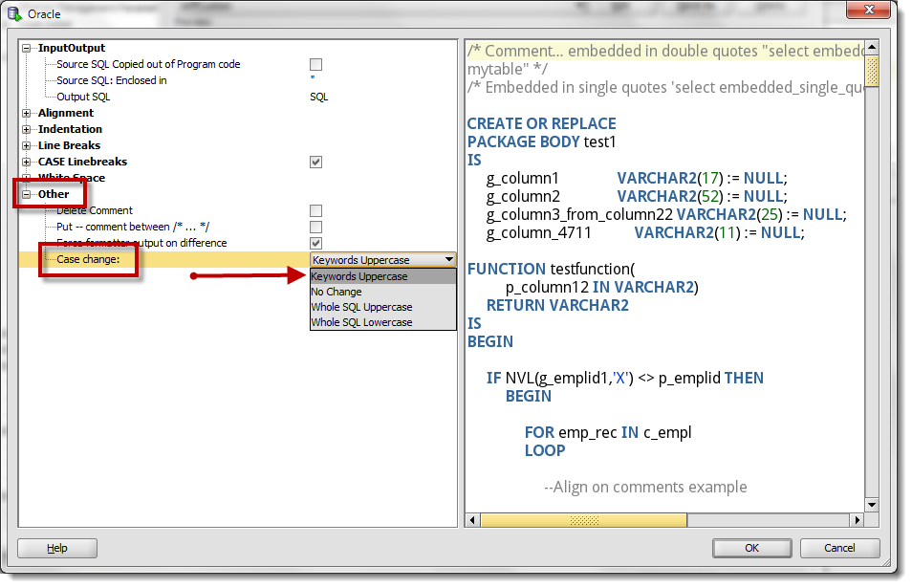Click preview vertical scrollbar up arrow

pyautogui.click(x=872, y=47)
